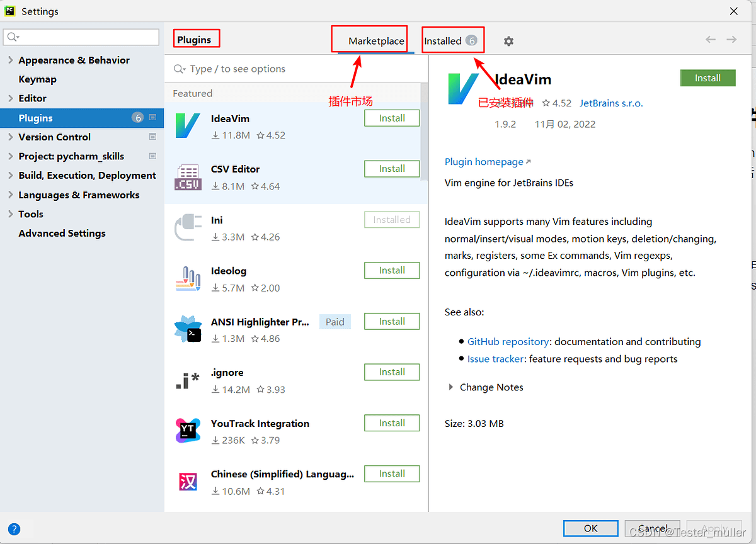Select the Ini plugin name

click(217, 220)
